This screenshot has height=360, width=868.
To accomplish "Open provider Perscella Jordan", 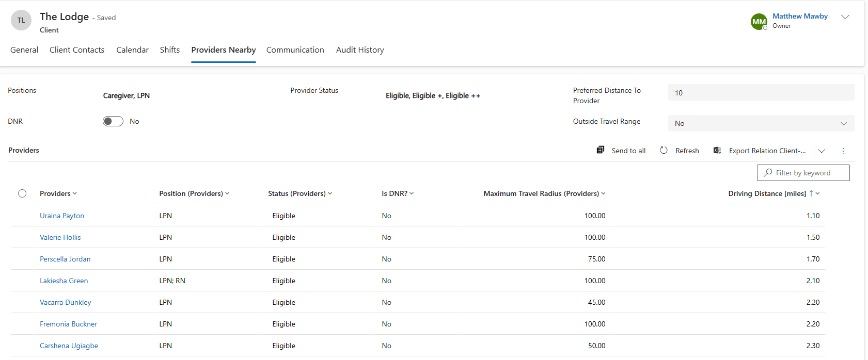I will pos(65,259).
